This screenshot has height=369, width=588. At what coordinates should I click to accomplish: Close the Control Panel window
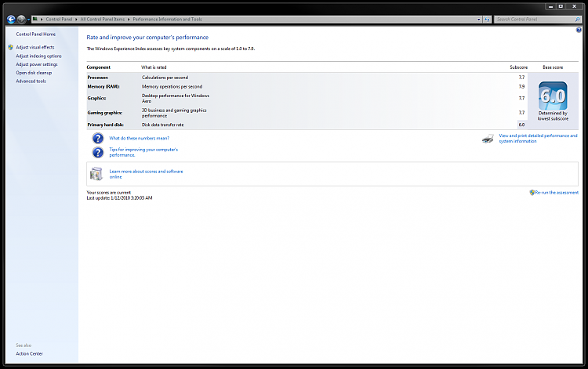(574, 6)
